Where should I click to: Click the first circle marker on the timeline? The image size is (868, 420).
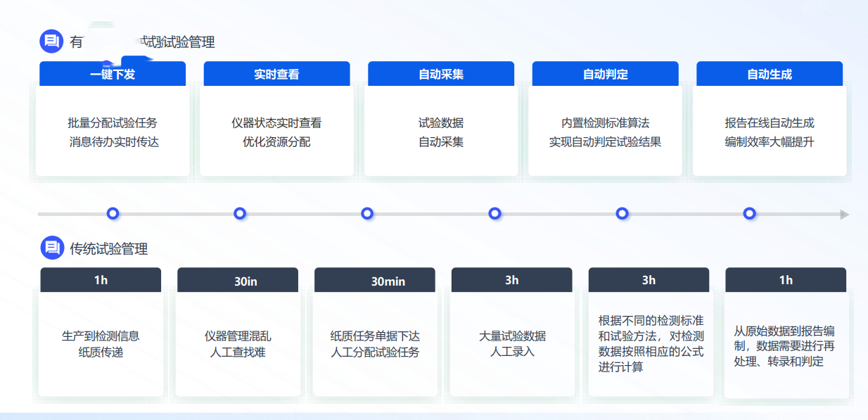(x=113, y=213)
